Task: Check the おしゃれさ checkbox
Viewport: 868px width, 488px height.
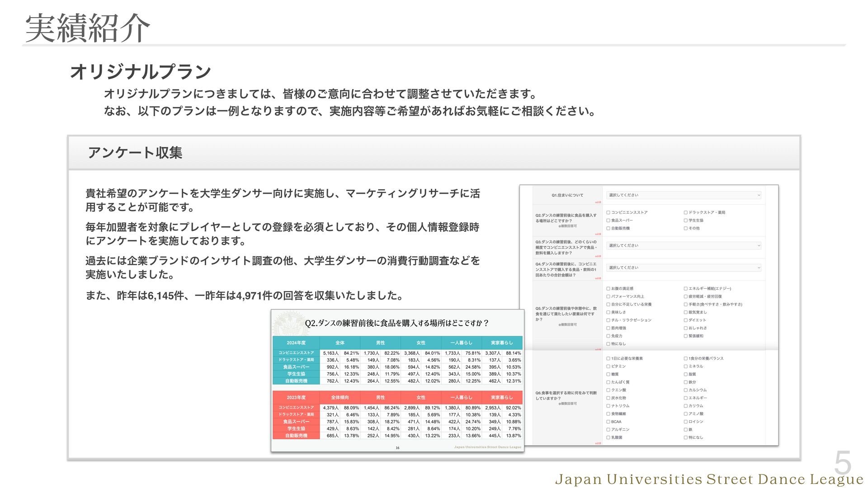Action: coord(686,328)
